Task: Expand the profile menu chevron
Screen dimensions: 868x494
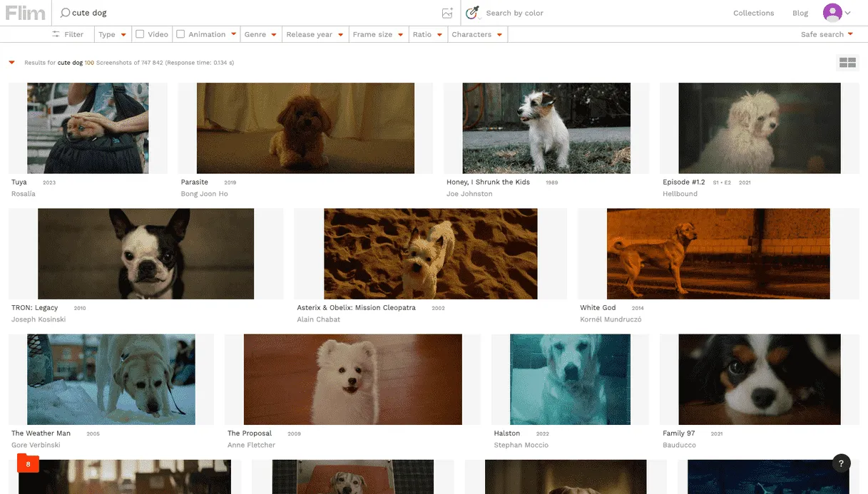Action: pos(848,13)
